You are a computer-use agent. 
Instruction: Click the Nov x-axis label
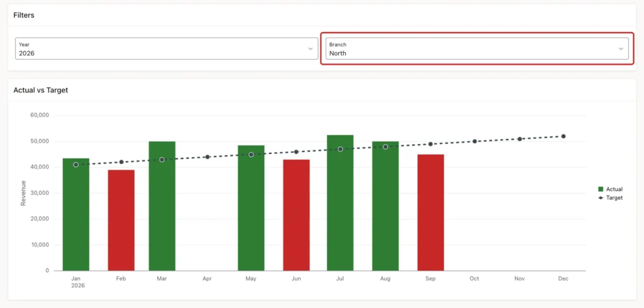(x=519, y=278)
